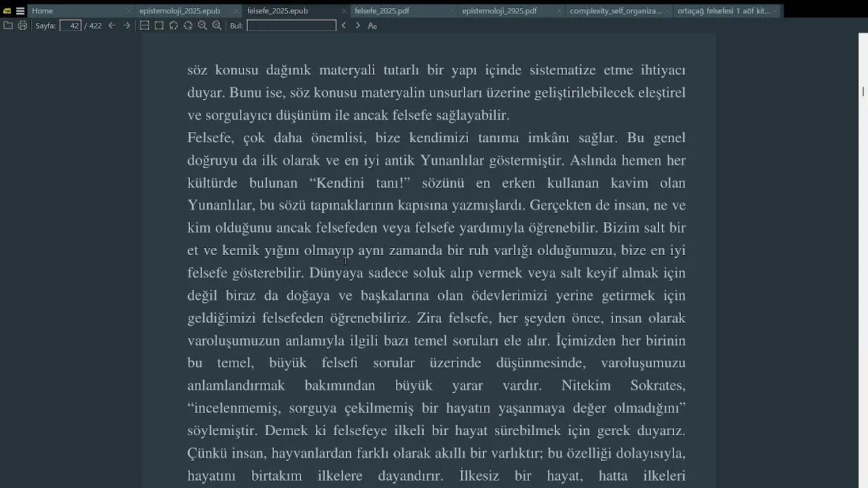This screenshot has width=868, height=488.
Task: Click the word 'Zira' in the text
Action: click(429, 318)
